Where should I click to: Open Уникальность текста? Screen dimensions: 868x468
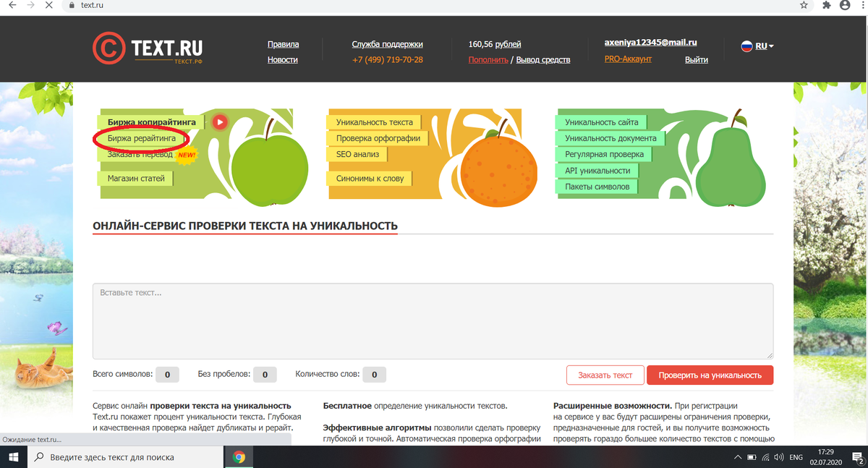pyautogui.click(x=375, y=122)
